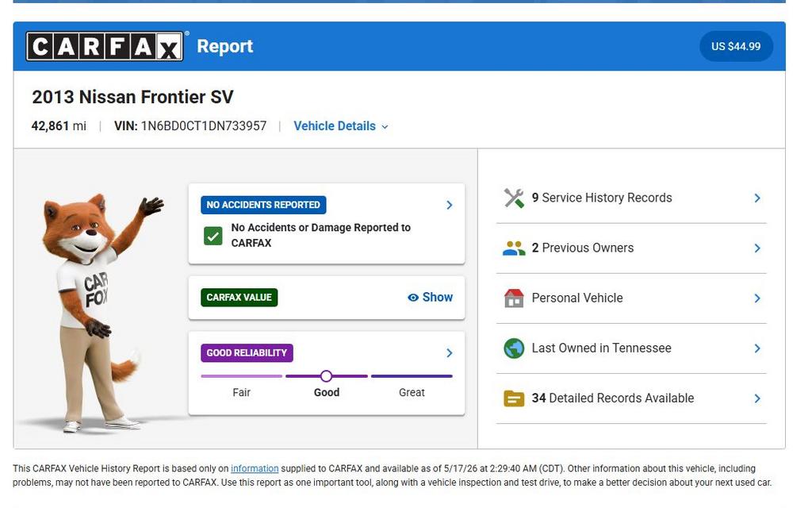812x508 pixels.
Task: Click the Great reliability label
Action: coord(412,392)
